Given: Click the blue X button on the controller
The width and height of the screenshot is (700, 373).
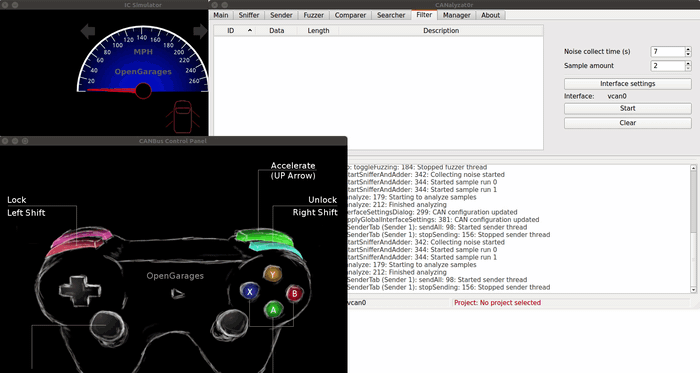Looking at the screenshot, I should (x=250, y=292).
